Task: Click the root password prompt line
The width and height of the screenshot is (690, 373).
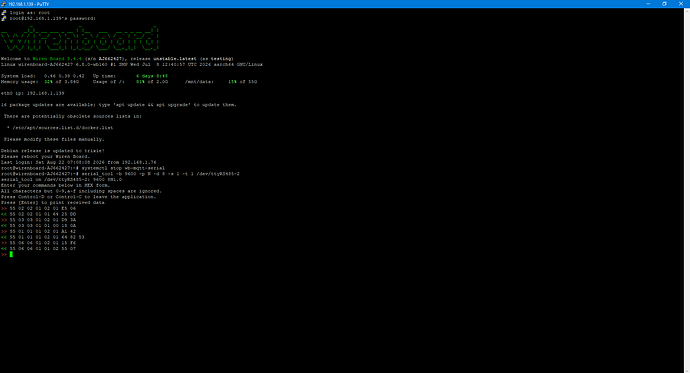Action: point(53,18)
